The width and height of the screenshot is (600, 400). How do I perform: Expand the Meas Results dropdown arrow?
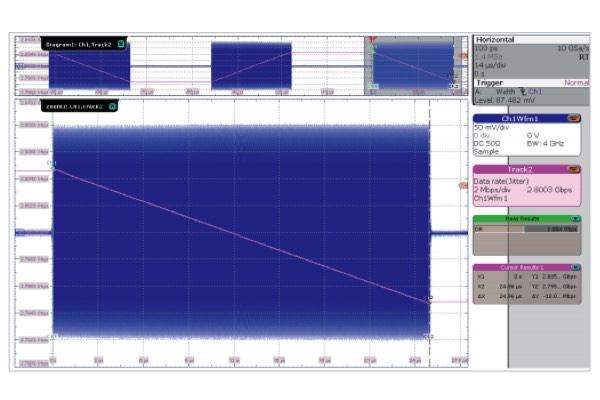[x=575, y=219]
